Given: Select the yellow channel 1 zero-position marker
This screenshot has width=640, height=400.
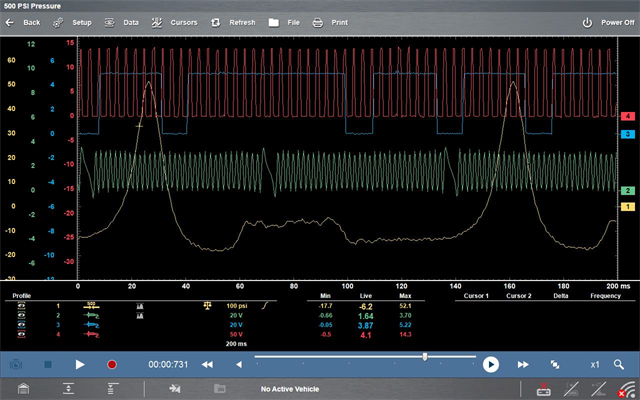Looking at the screenshot, I should (x=627, y=205).
